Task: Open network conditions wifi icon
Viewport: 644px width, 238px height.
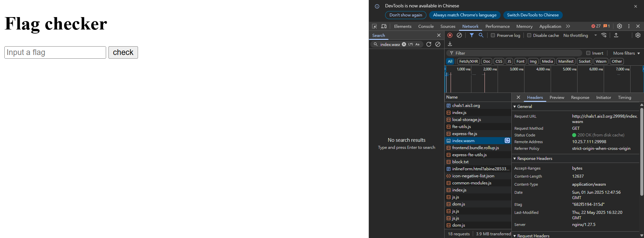Action: (x=604, y=35)
